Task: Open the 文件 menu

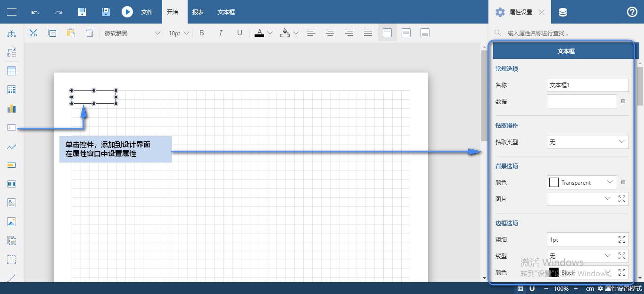Action: tap(147, 12)
